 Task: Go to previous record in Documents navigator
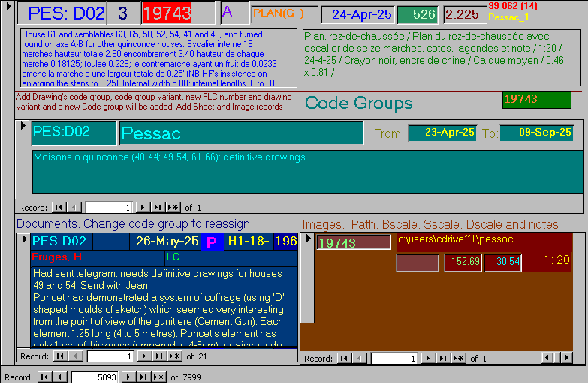tap(76, 355)
